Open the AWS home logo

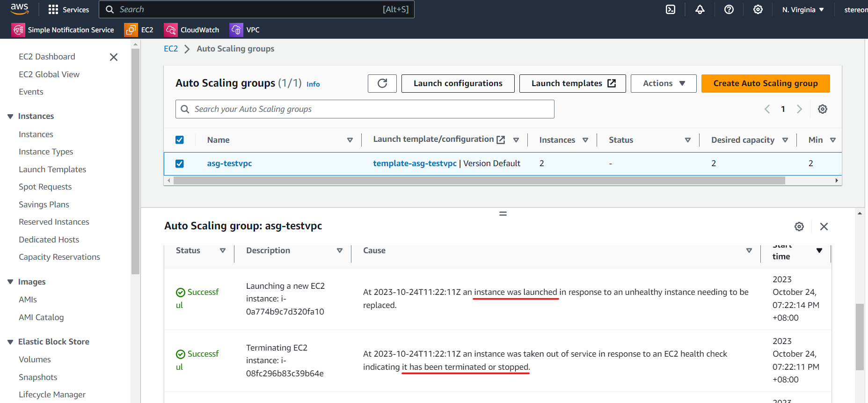pyautogui.click(x=19, y=9)
